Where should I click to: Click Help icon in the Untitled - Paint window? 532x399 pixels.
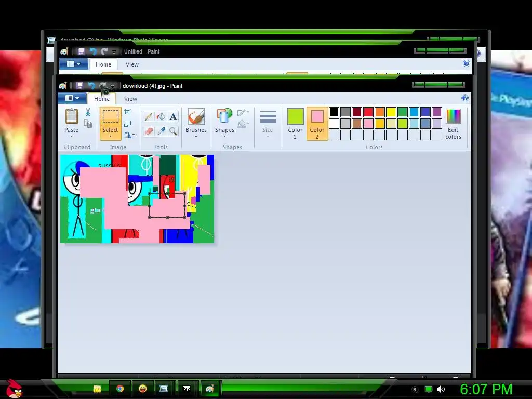coord(467,63)
